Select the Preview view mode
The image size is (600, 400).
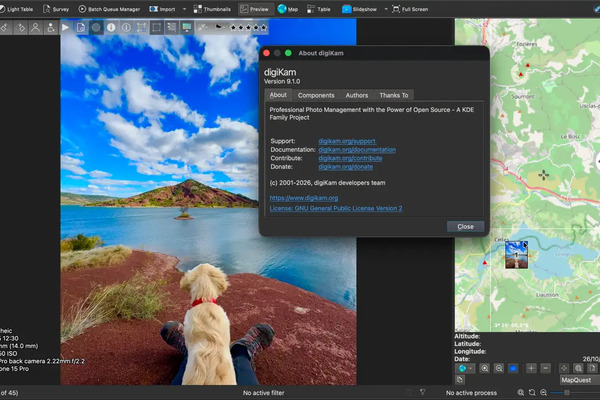pos(254,9)
